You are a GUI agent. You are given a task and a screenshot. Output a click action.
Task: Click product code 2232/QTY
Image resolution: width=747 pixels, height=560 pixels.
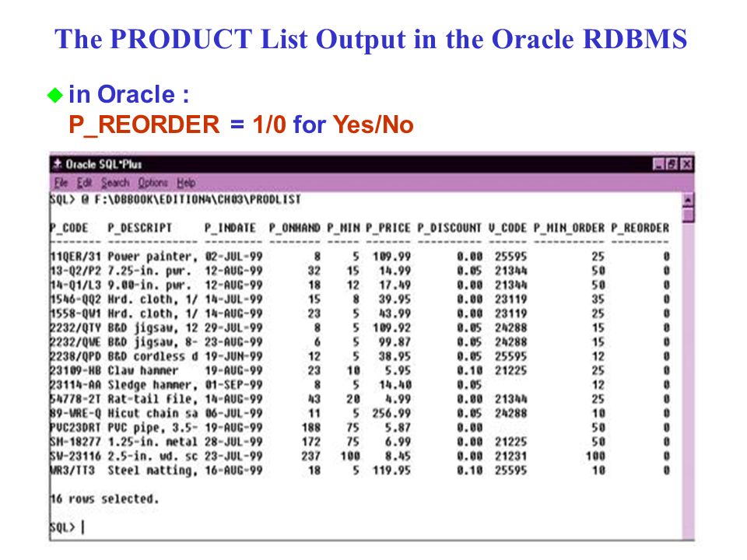click(x=75, y=328)
